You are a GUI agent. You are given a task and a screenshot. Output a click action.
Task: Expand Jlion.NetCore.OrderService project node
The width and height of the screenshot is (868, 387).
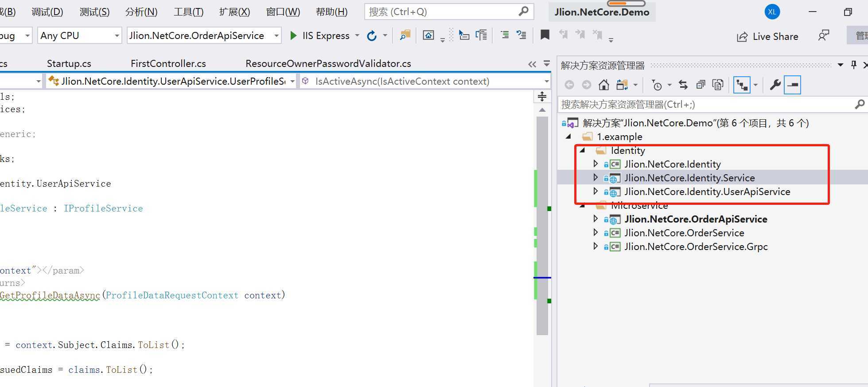[x=596, y=232]
